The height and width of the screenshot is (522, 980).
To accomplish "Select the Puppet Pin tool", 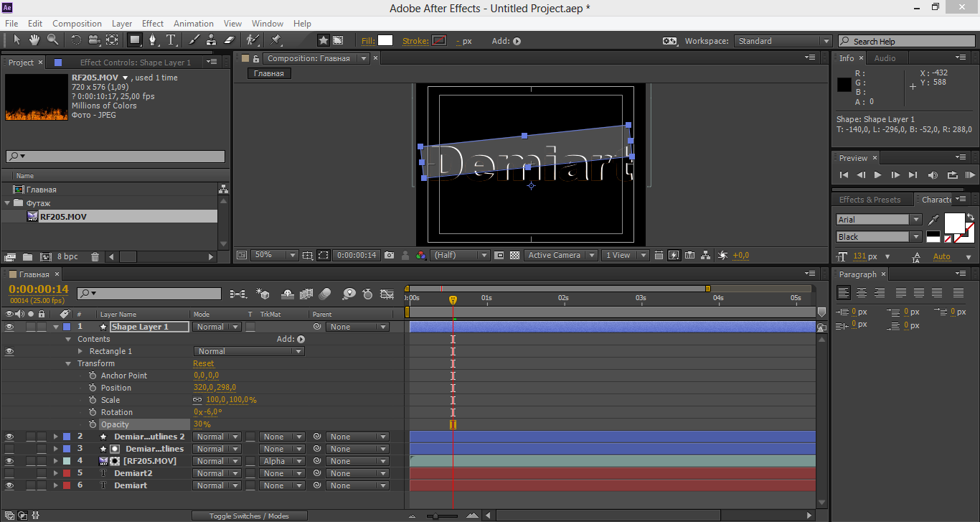I will click(275, 40).
